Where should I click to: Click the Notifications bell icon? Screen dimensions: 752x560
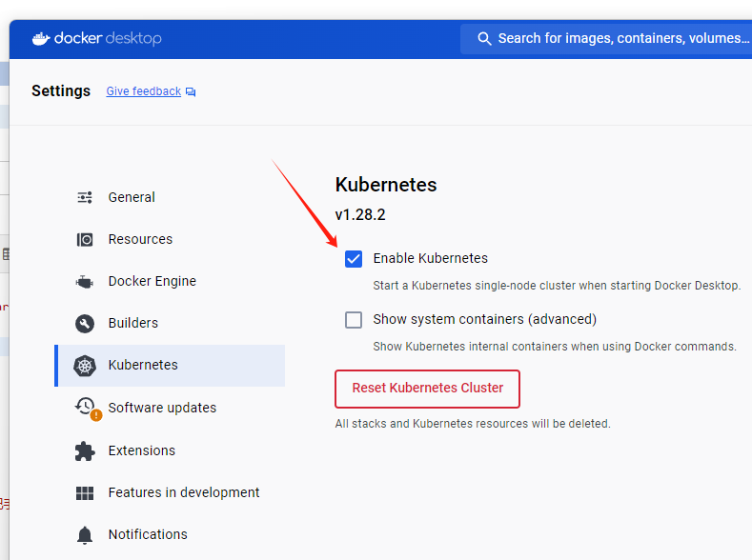click(x=85, y=534)
